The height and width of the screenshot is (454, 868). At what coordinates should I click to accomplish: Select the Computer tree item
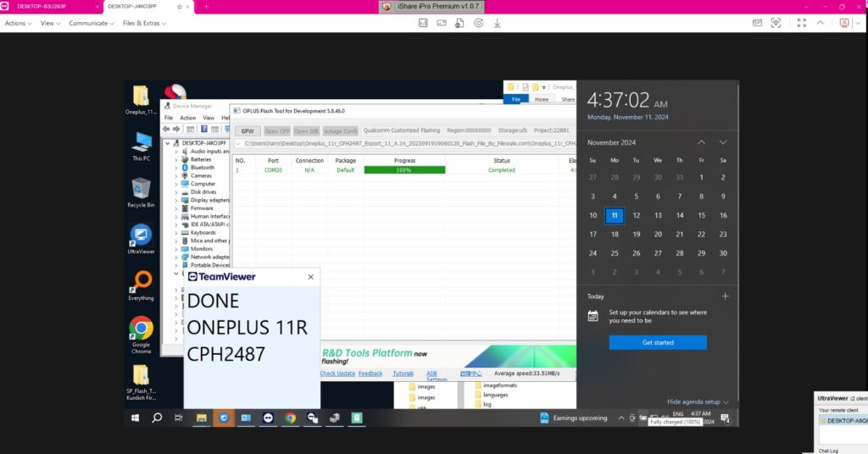203,184
